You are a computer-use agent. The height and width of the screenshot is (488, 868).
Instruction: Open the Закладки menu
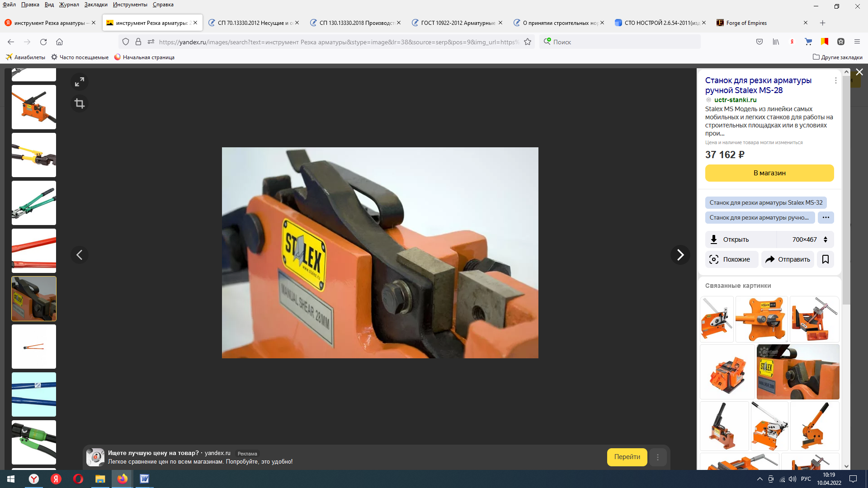pyautogui.click(x=96, y=5)
